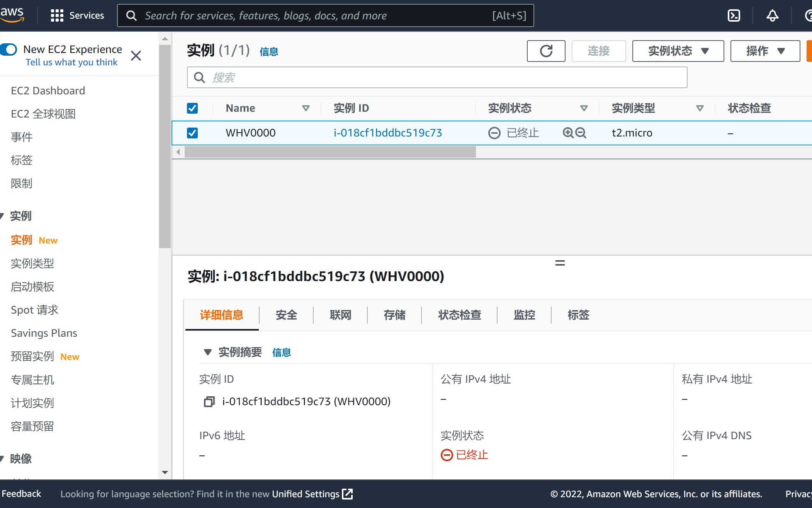Click Tell us what you think link
Viewport: 812px width, 508px height.
(71, 62)
